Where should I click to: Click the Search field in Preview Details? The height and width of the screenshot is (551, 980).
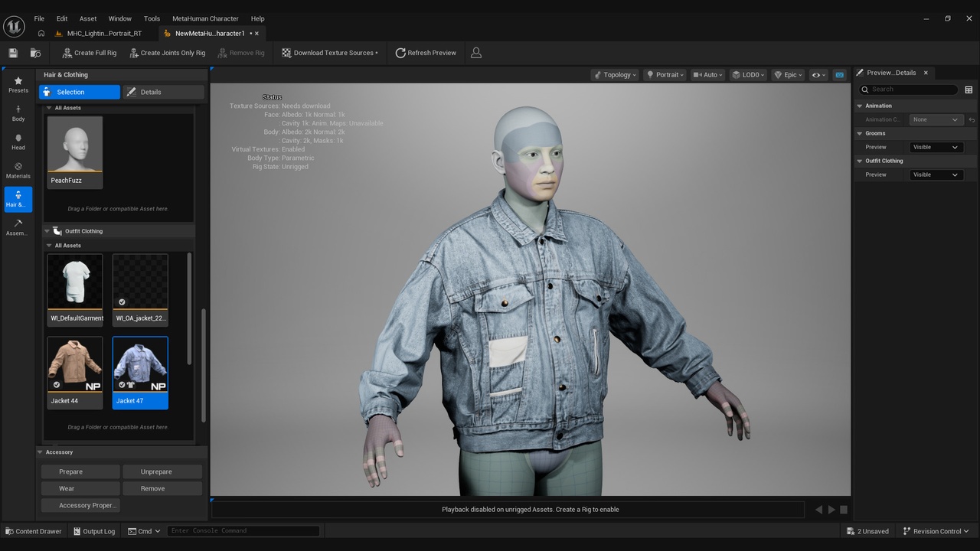pyautogui.click(x=909, y=90)
